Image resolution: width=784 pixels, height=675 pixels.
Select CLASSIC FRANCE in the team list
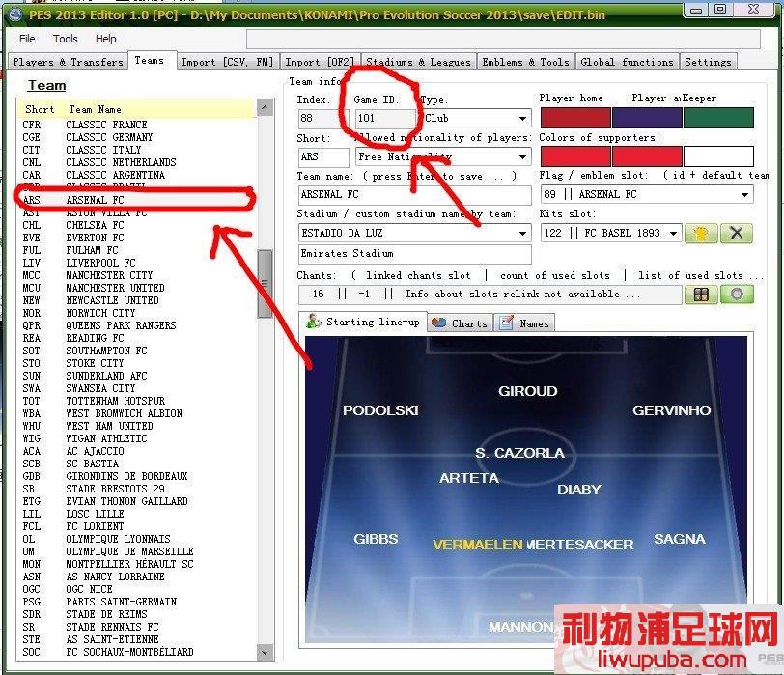point(135,125)
